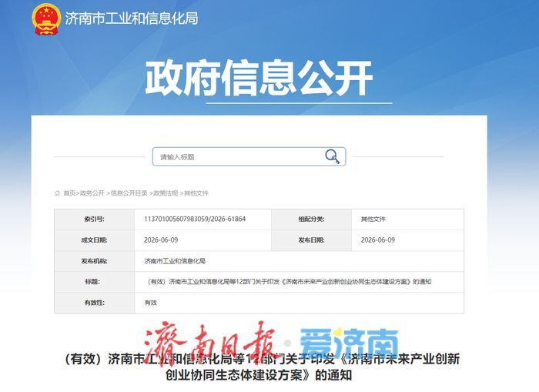Click the 2026-06-09 value beside 成文日期
The image size is (539, 392).
pos(161,240)
